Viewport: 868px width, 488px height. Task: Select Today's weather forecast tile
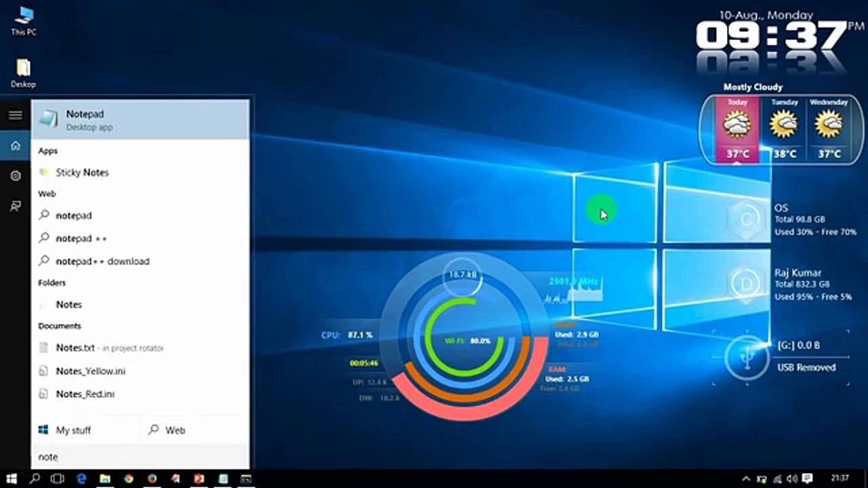[738, 129]
